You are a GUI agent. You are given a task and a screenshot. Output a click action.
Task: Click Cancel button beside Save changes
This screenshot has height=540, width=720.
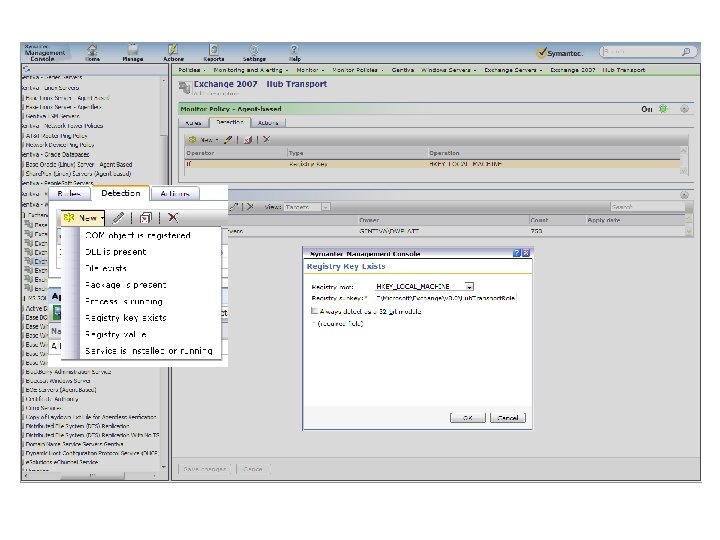(253, 469)
